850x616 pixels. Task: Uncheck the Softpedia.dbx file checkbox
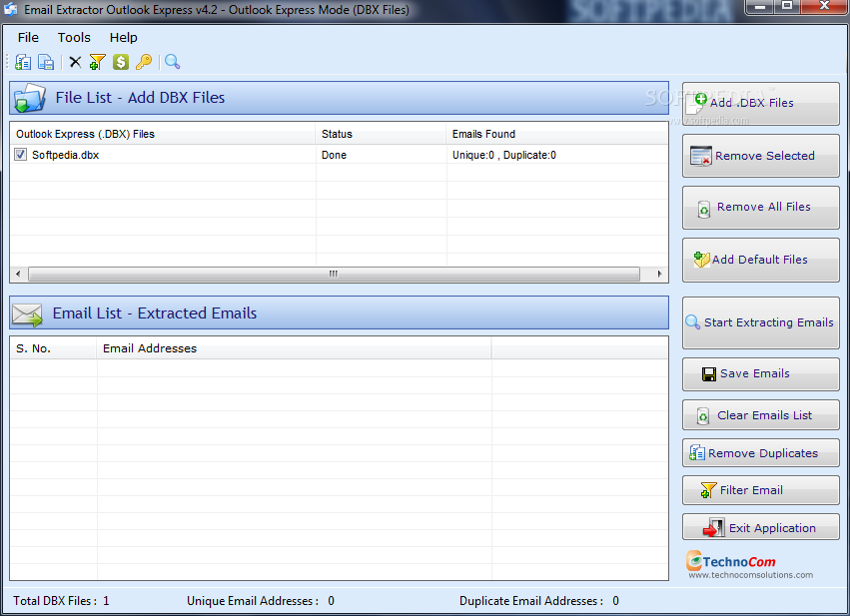(x=20, y=155)
